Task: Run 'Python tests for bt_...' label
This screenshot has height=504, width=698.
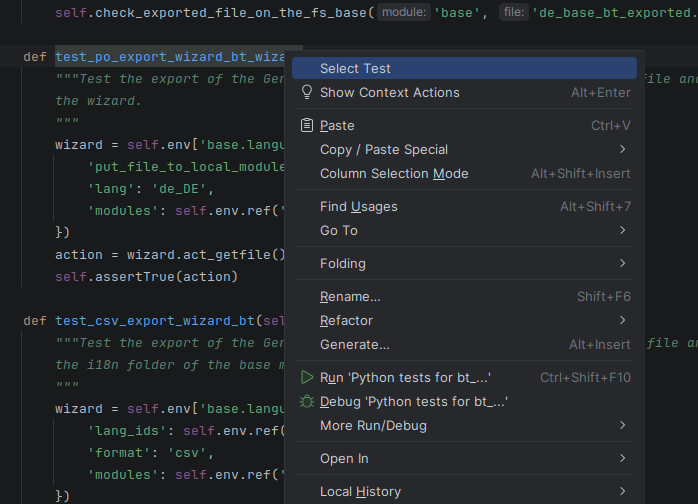Action: (x=405, y=378)
